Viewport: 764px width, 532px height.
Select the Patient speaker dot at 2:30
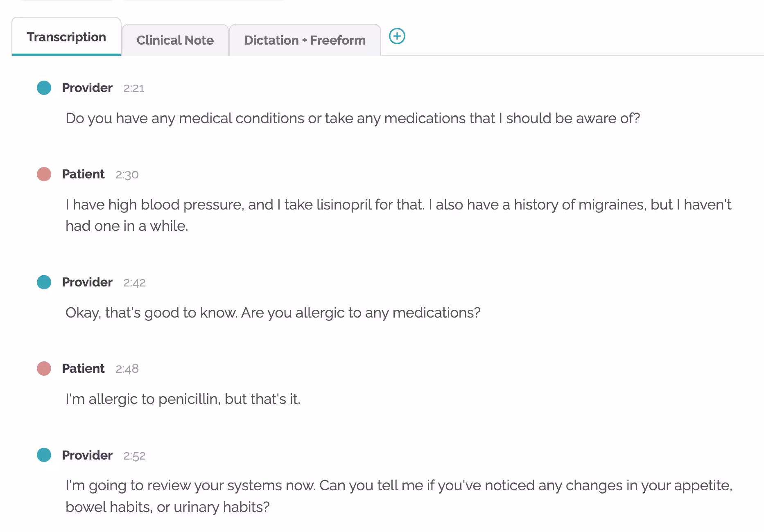pyautogui.click(x=44, y=174)
